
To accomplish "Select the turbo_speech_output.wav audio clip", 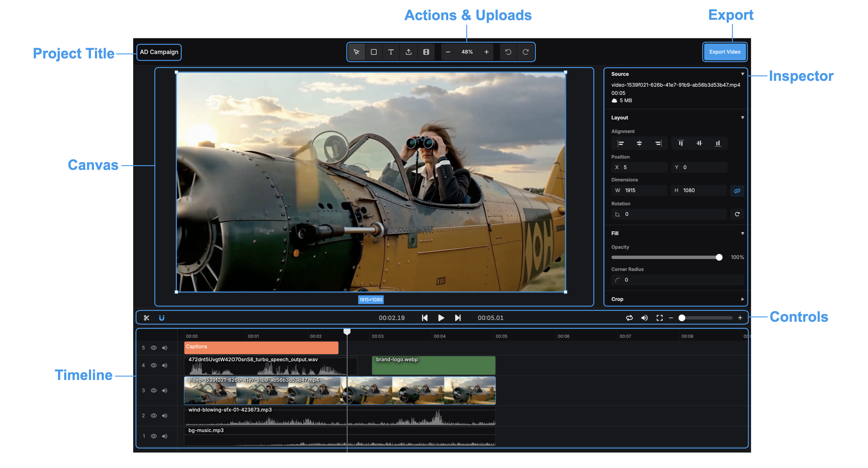I will click(x=271, y=366).
